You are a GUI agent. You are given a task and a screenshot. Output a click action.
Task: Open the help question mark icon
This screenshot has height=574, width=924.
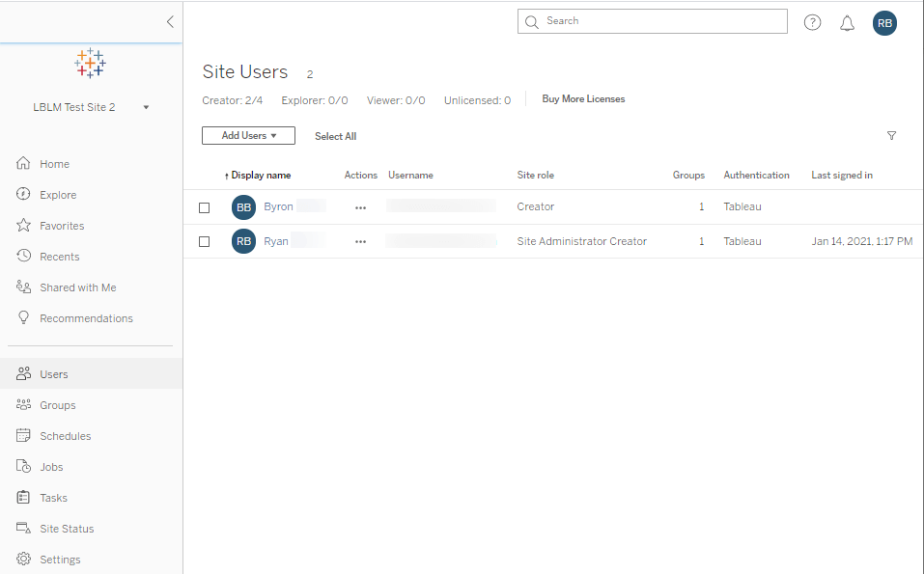tap(812, 22)
